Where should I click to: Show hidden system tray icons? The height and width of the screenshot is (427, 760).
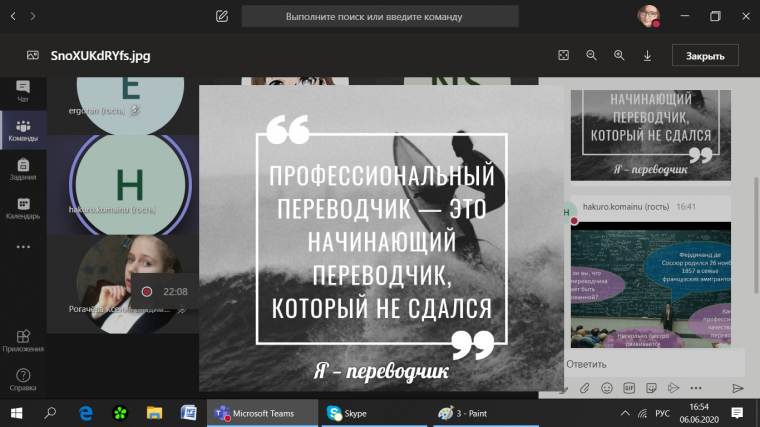[625, 413]
